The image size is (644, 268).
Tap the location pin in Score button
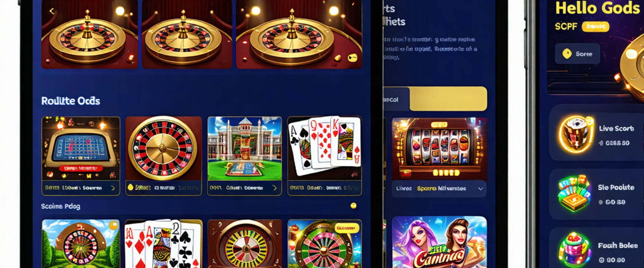(567, 54)
